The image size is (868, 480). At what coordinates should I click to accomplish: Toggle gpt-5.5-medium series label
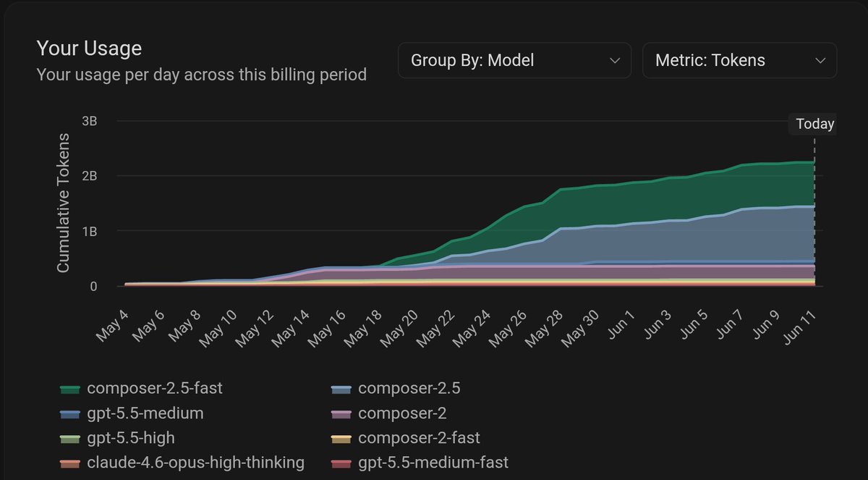pos(145,413)
